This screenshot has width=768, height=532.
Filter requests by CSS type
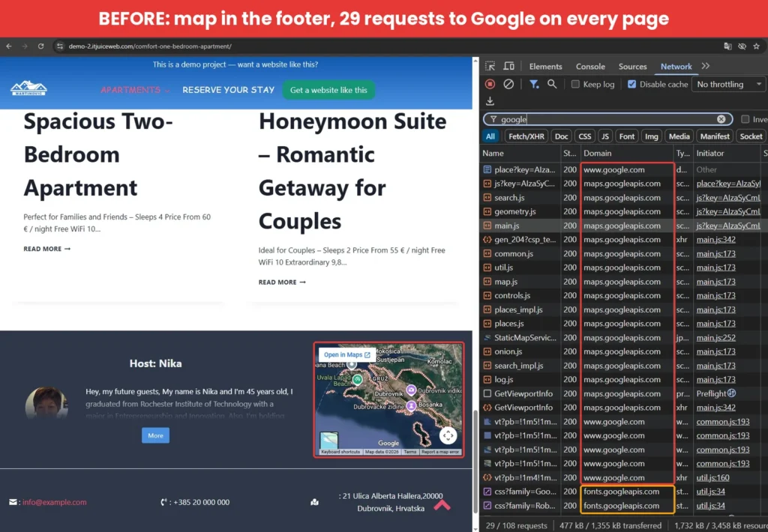[x=585, y=136]
